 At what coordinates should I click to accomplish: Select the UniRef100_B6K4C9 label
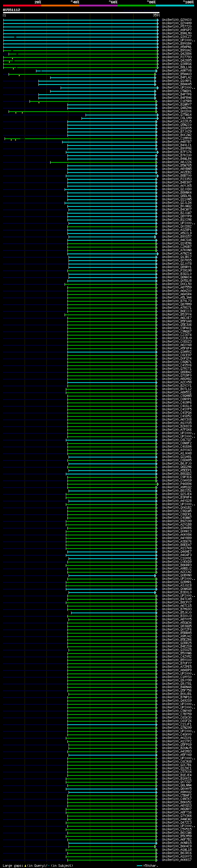177,846
